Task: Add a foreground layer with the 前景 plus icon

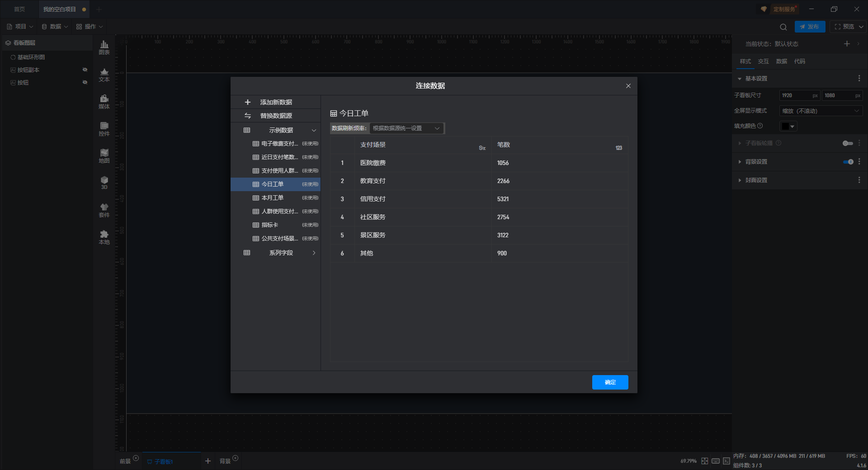Action: tap(136, 458)
